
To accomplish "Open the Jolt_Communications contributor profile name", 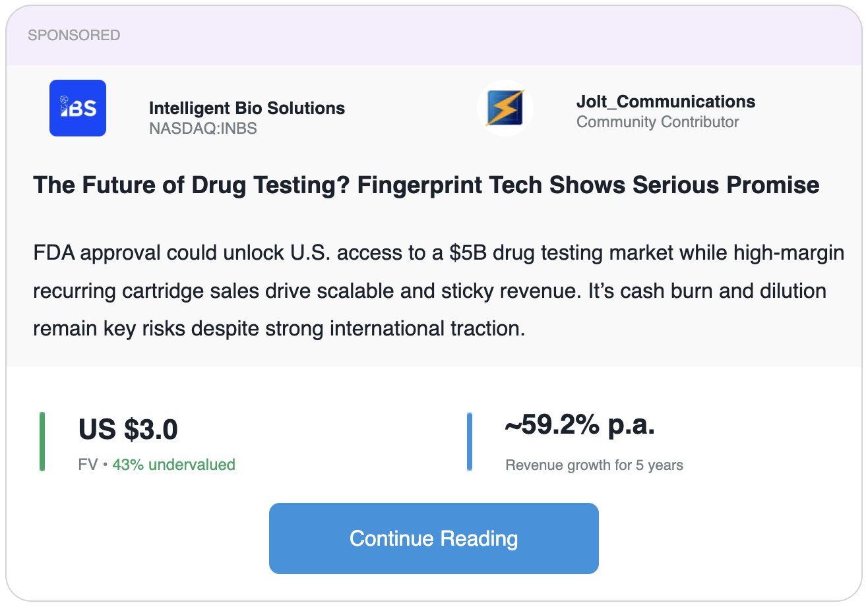I will pyautogui.click(x=666, y=102).
